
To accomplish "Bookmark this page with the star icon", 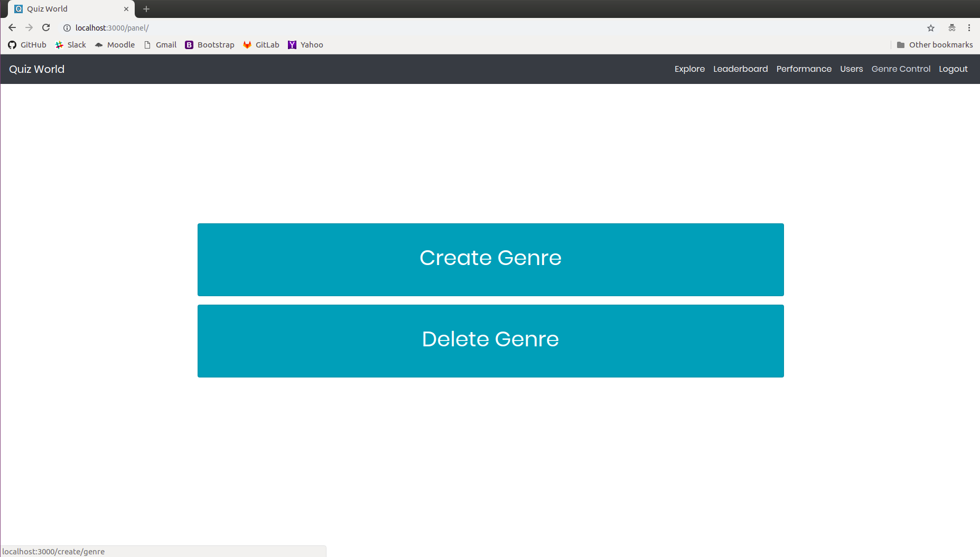I will click(x=931, y=28).
